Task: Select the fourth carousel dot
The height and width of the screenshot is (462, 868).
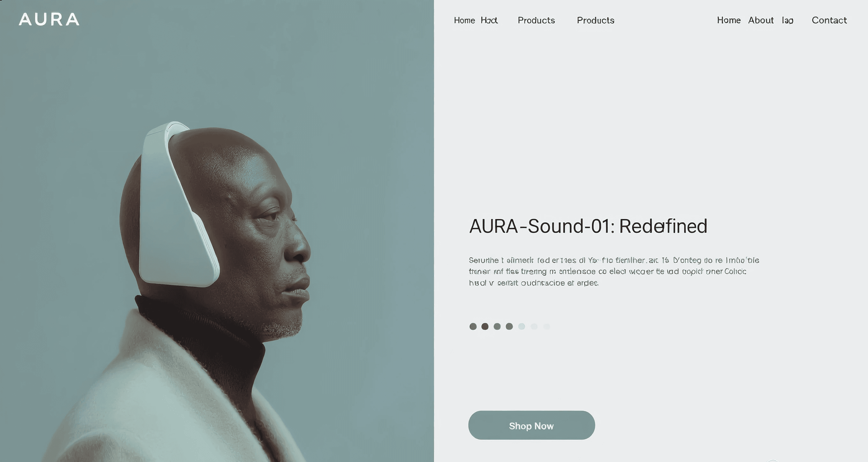Action: pos(509,326)
